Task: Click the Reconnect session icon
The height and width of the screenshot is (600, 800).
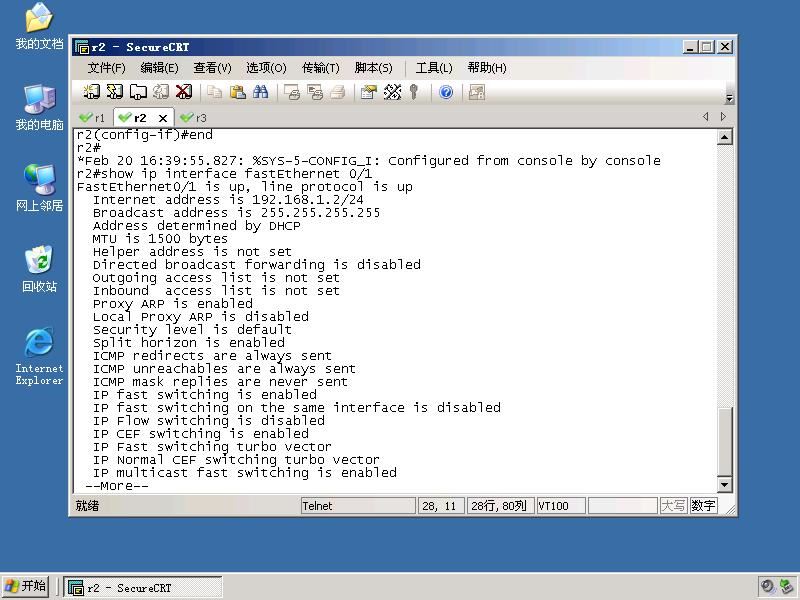Action: [161, 92]
